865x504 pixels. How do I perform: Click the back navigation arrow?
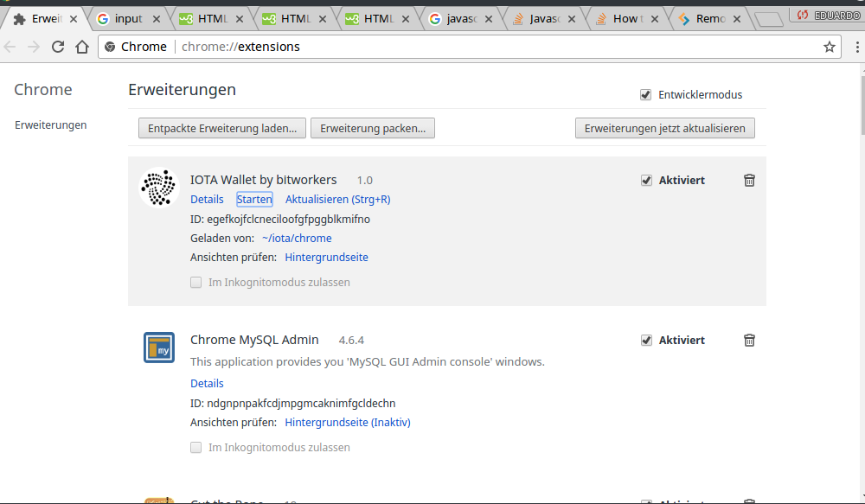point(10,47)
